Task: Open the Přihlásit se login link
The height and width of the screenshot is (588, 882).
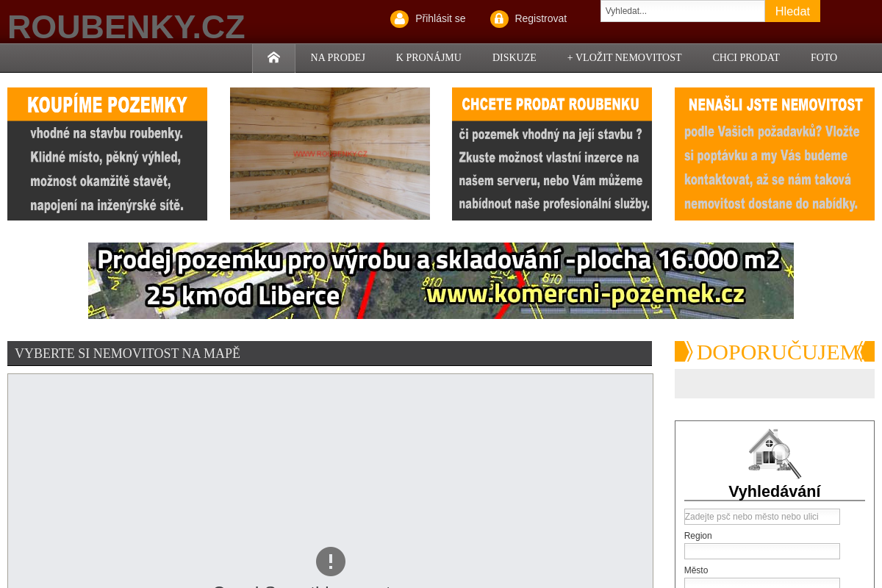Action: click(440, 18)
